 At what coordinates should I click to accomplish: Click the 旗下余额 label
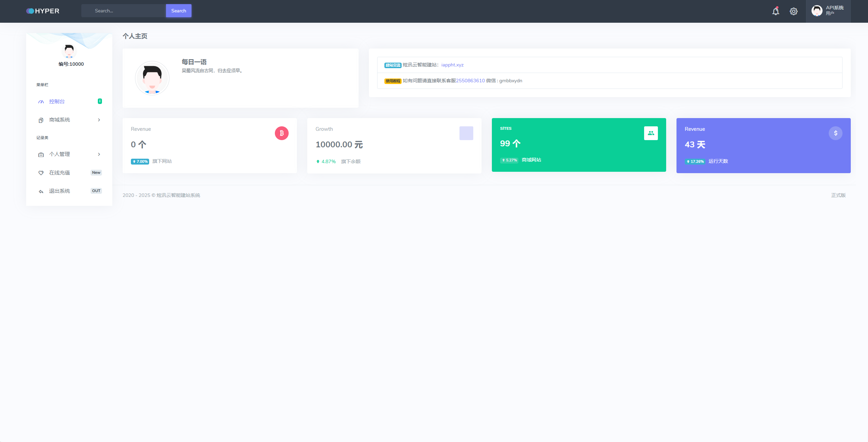tap(351, 162)
